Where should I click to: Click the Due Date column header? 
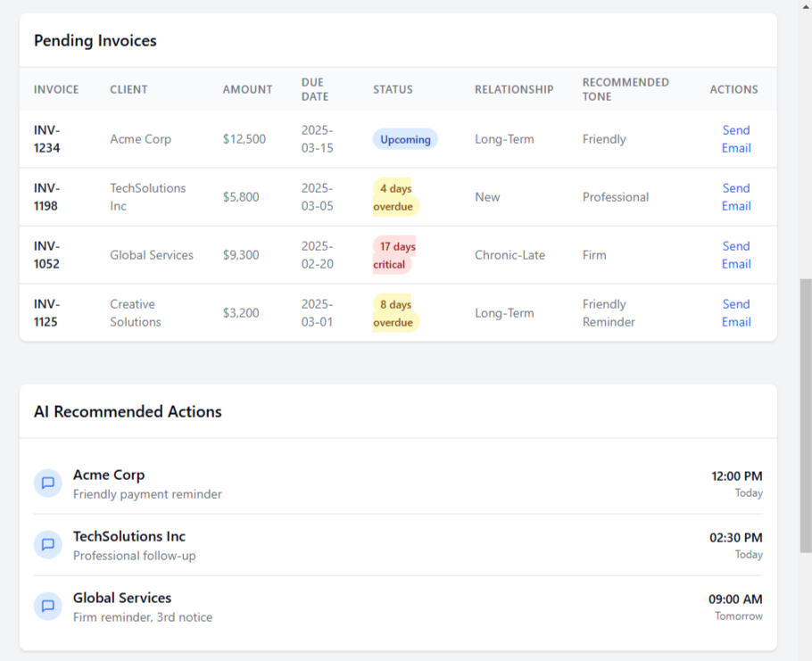314,89
